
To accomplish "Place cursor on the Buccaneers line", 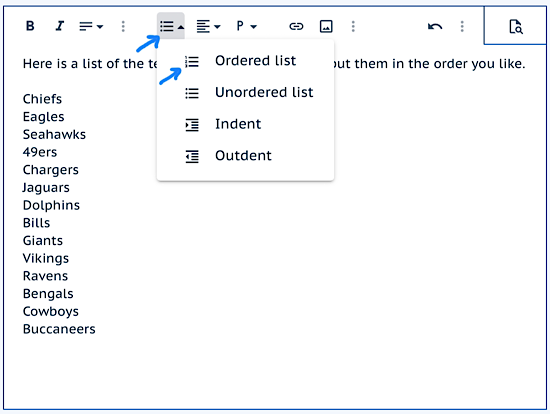I will (59, 329).
